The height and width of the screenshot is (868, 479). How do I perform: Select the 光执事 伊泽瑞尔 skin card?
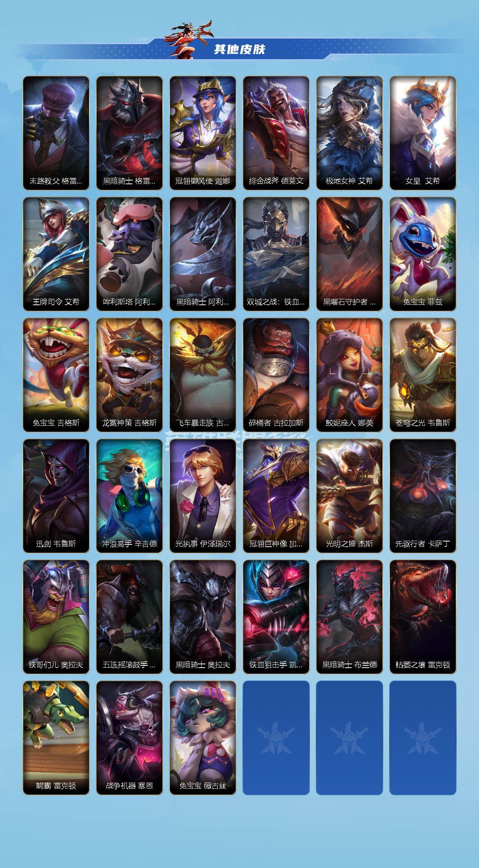pos(203,496)
